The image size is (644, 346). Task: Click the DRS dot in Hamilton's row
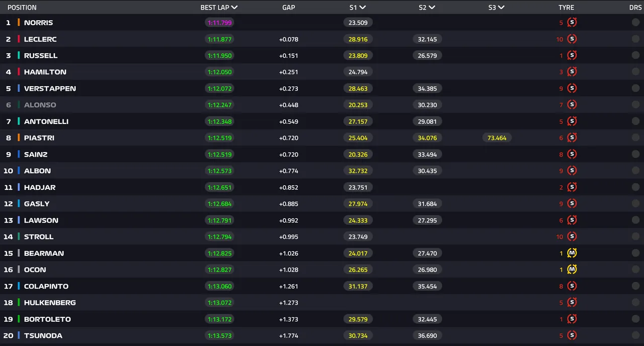635,72
